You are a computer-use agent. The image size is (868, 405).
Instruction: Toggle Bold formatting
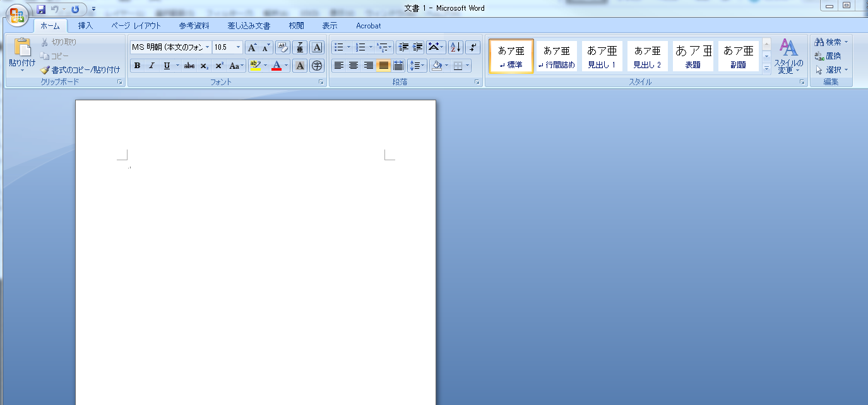(x=138, y=65)
